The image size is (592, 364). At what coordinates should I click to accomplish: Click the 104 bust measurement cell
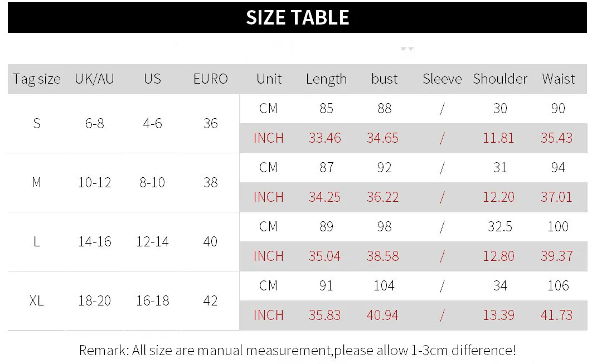384,286
